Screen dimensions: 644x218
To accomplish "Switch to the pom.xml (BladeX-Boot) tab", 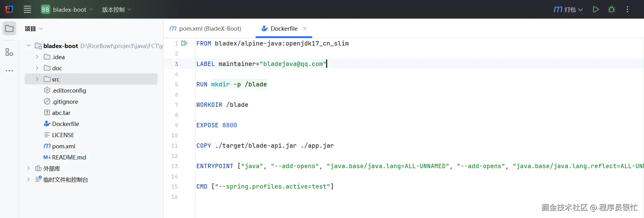I will (206, 28).
